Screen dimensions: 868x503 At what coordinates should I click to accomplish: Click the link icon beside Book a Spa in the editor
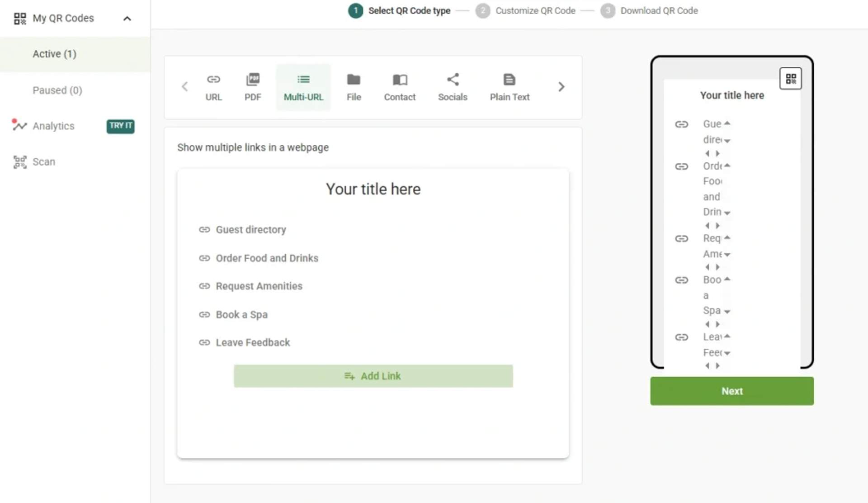point(204,314)
